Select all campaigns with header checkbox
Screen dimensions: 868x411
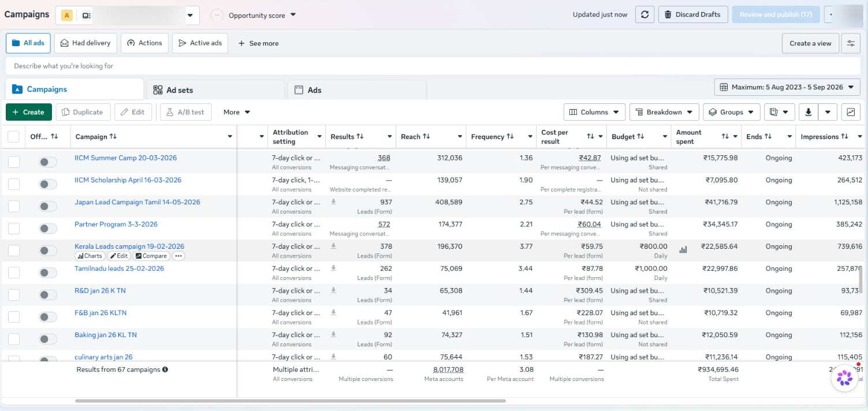click(x=13, y=137)
